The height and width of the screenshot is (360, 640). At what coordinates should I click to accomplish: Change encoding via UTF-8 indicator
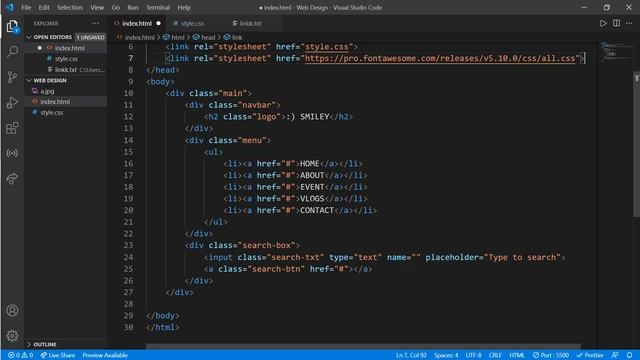(x=473, y=355)
